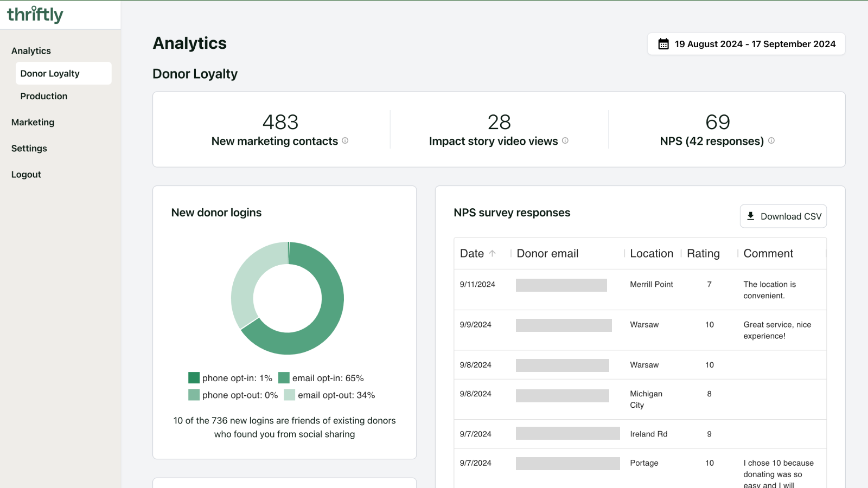Click the 69 NPS score value
The image size is (868, 488).
click(718, 122)
